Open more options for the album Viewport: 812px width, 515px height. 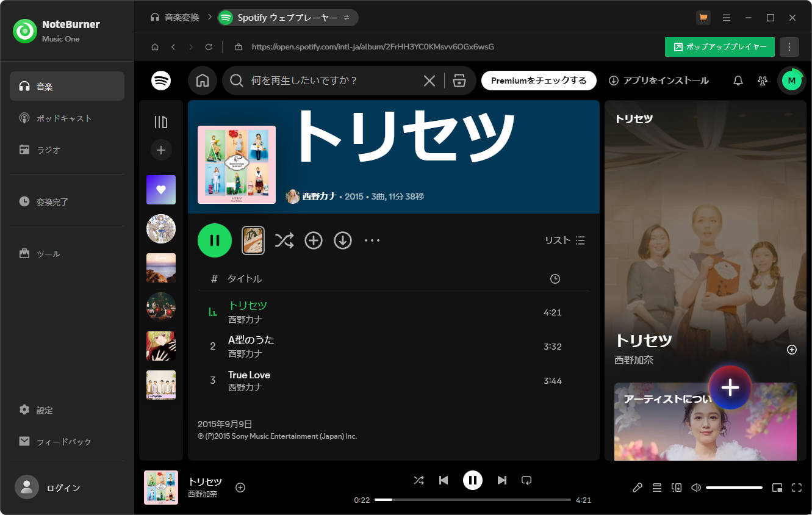pos(372,240)
